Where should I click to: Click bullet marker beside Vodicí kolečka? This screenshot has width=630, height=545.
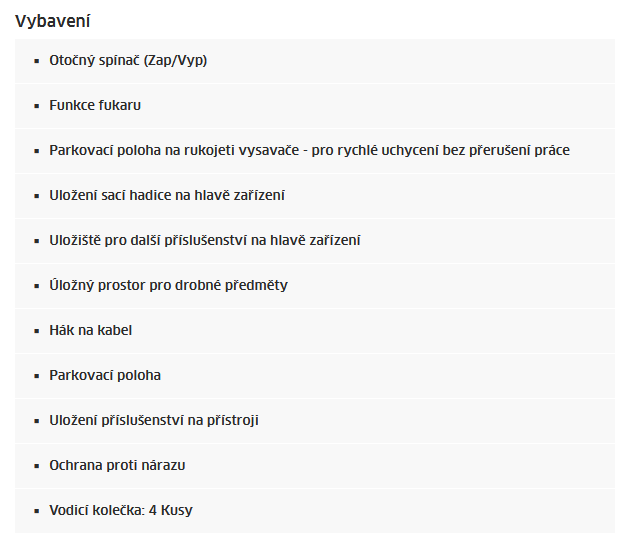click(x=37, y=511)
